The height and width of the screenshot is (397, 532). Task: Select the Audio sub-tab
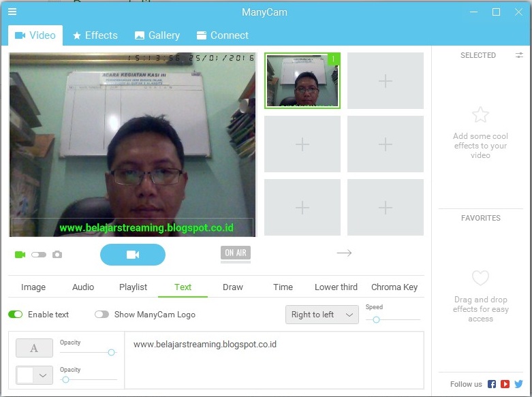pos(83,287)
